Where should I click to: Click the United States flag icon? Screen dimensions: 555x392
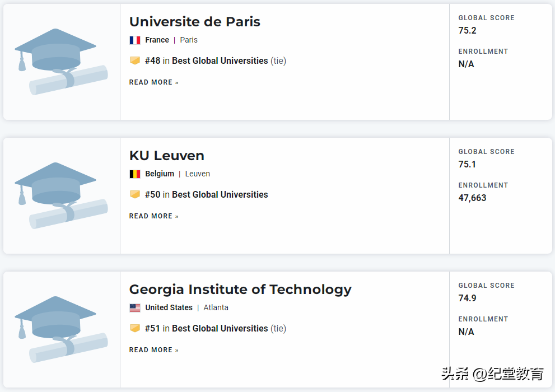pos(135,308)
